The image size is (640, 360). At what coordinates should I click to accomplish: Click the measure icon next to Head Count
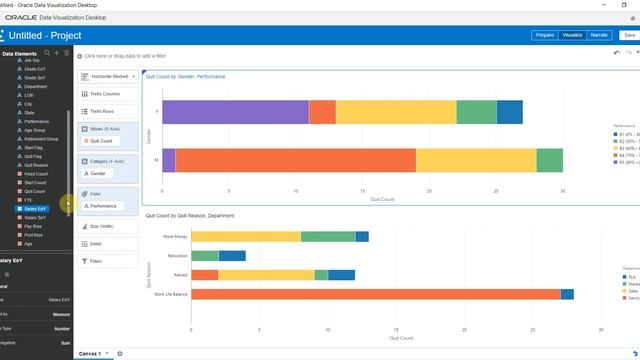coord(19,174)
